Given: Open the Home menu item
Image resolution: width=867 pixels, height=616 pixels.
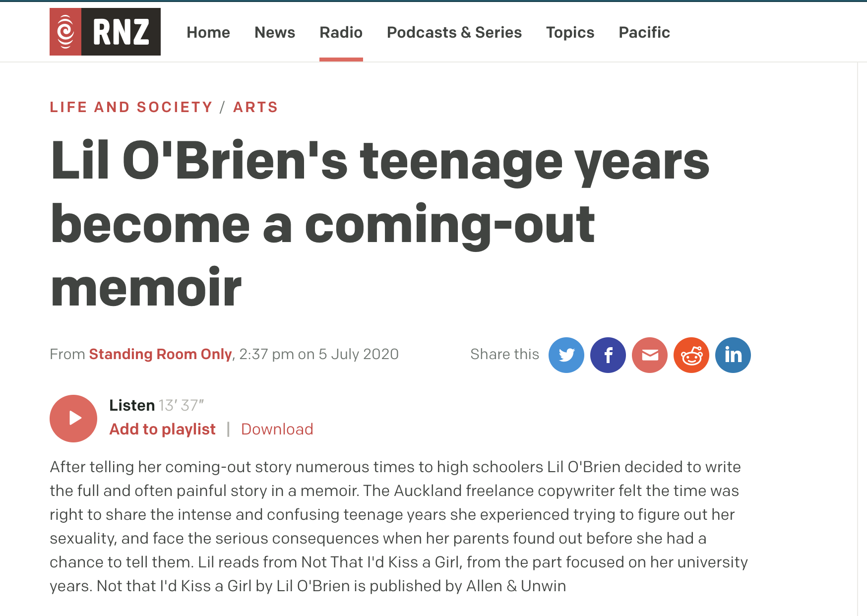Looking at the screenshot, I should (208, 33).
